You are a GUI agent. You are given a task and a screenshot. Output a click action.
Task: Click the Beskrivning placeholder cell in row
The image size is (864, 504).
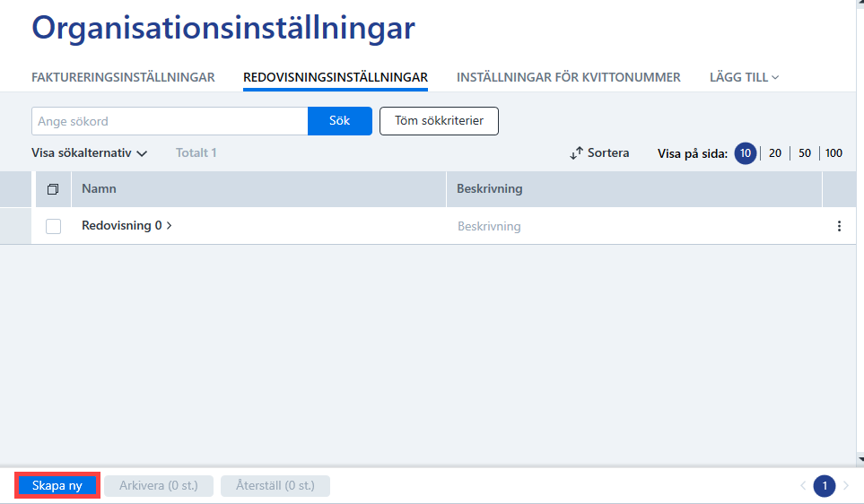(x=489, y=226)
